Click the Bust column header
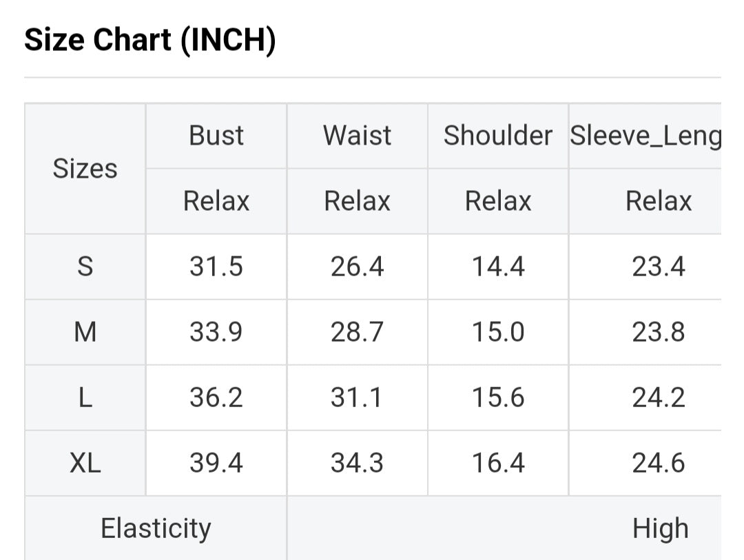The width and height of the screenshot is (744, 560). 216,136
